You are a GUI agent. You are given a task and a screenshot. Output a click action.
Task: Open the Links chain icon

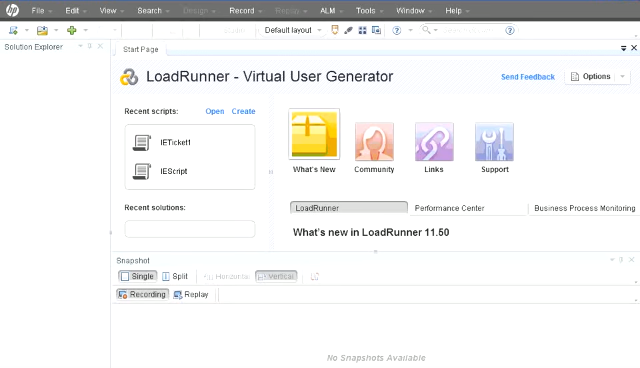coord(434,142)
